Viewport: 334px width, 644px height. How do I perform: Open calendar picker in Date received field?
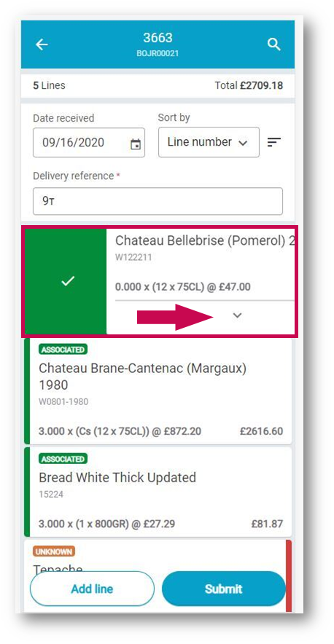136,144
